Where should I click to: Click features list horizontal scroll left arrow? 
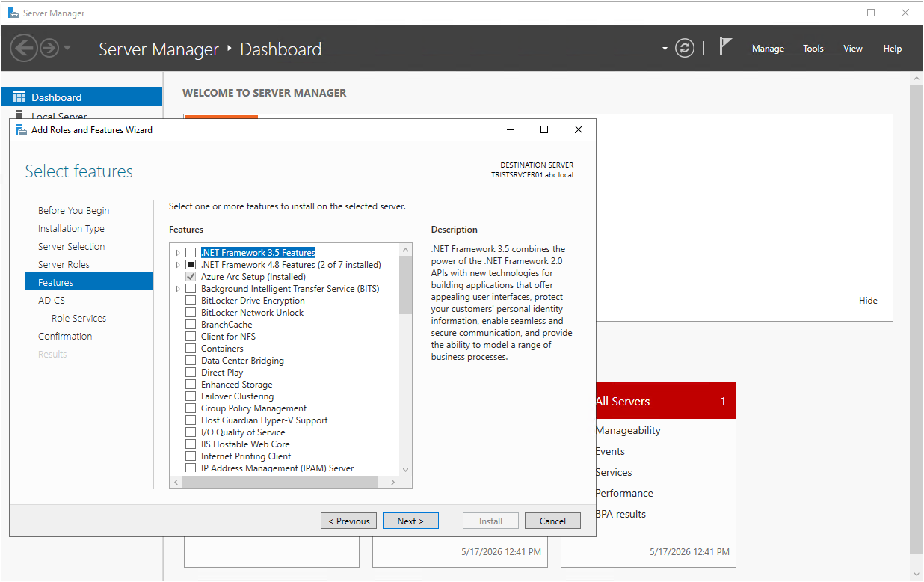coord(176,483)
